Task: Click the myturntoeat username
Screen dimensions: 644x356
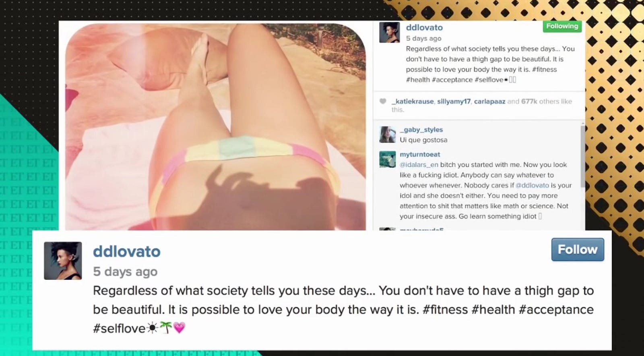Action: click(x=420, y=154)
